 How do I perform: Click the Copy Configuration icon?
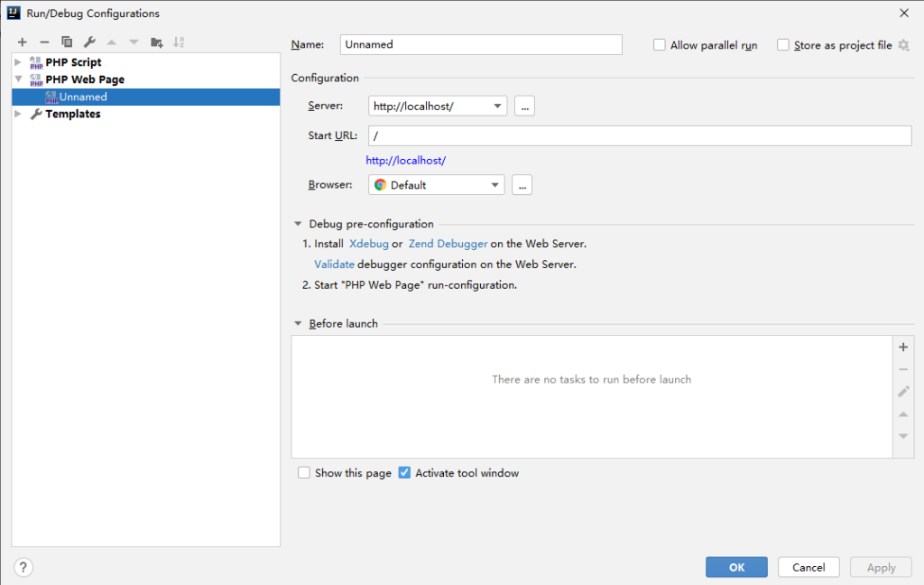67,42
